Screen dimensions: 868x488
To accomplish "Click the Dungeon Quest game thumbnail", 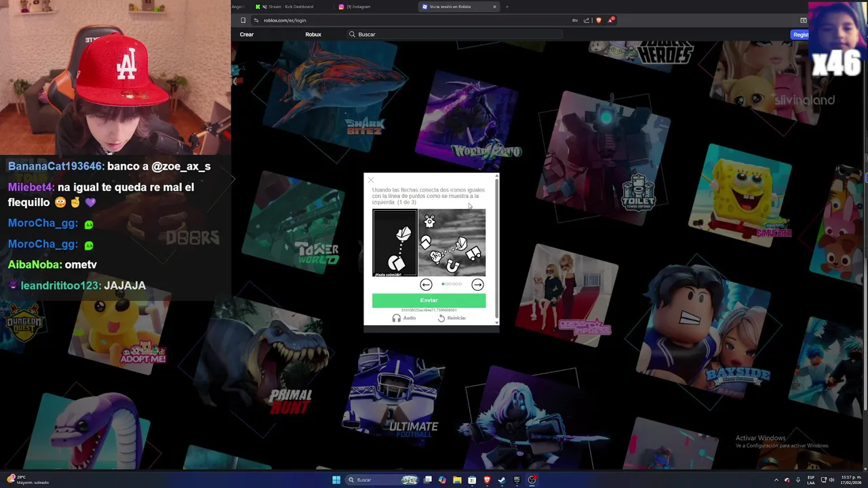I will click(24, 322).
